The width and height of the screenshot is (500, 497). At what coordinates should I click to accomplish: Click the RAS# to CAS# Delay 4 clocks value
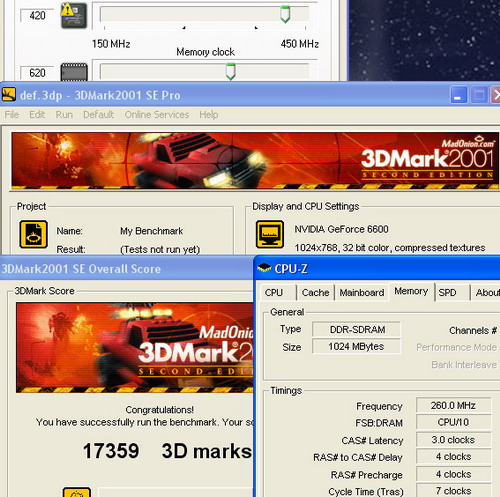(453, 457)
